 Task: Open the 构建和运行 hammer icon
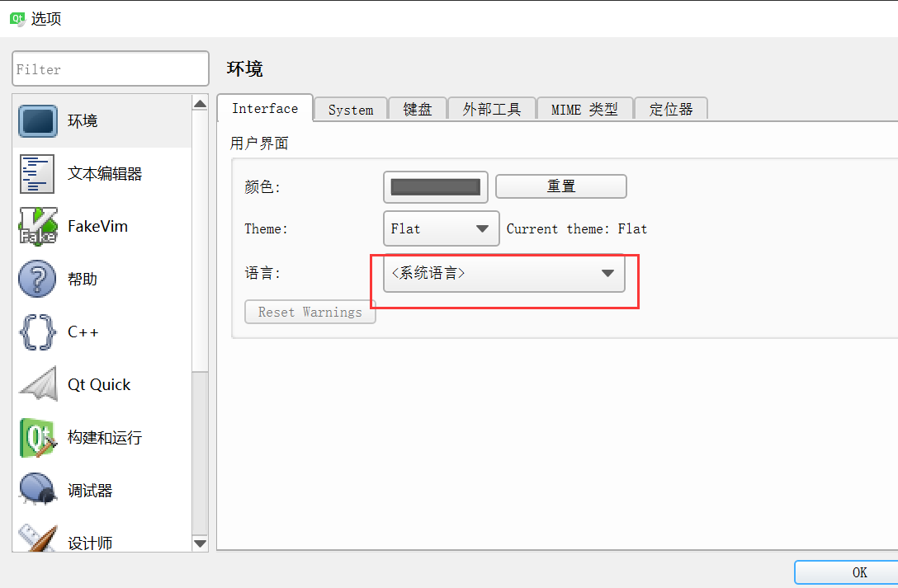[38, 438]
